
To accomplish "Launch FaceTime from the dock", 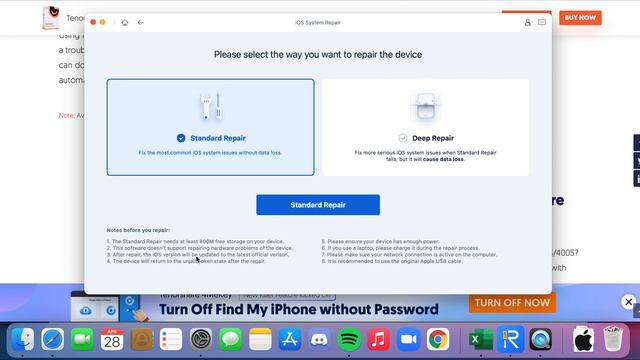I will click(x=82, y=339).
